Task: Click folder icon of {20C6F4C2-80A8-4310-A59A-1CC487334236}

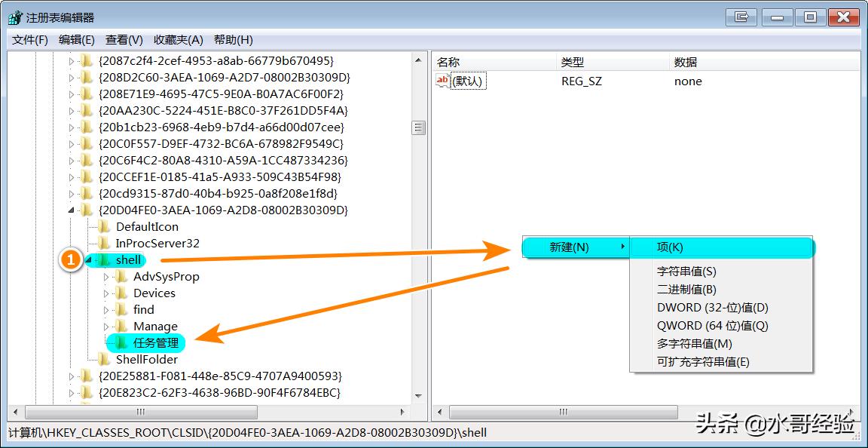Action: point(87,161)
